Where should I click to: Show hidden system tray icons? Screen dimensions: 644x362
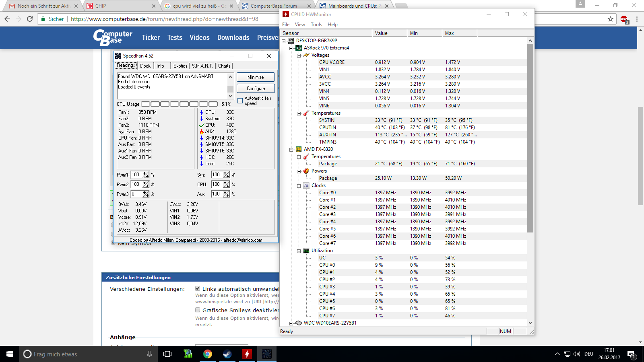(557, 354)
